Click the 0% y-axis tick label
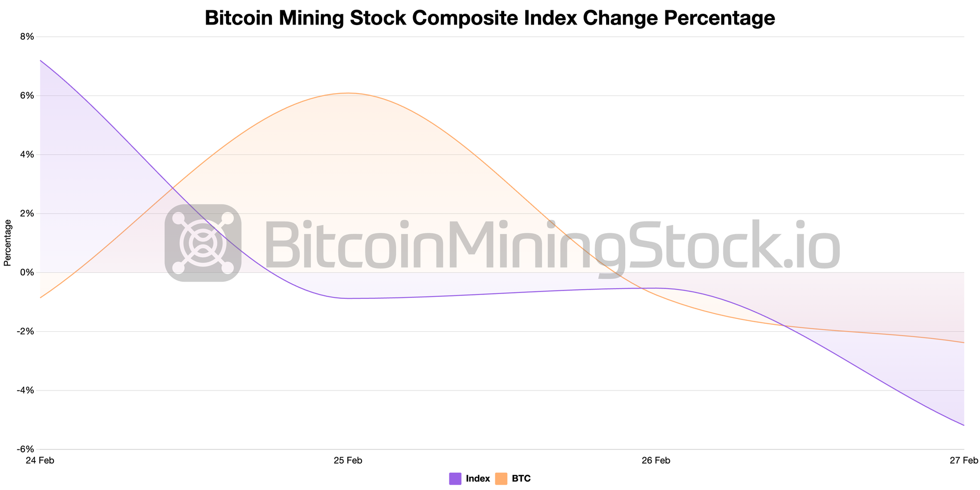This screenshot has width=980, height=490. click(x=26, y=272)
